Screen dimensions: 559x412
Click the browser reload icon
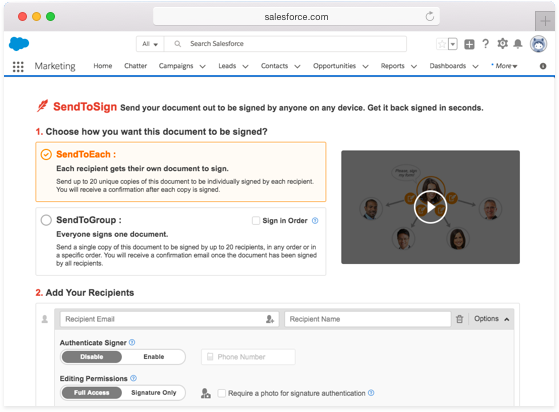[x=430, y=16]
